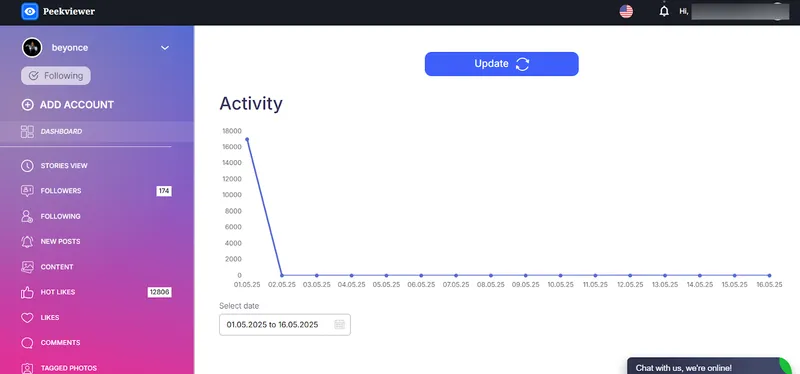Screen dimensions: 800x374
Task: Click the 174 followers badge
Action: tap(164, 191)
